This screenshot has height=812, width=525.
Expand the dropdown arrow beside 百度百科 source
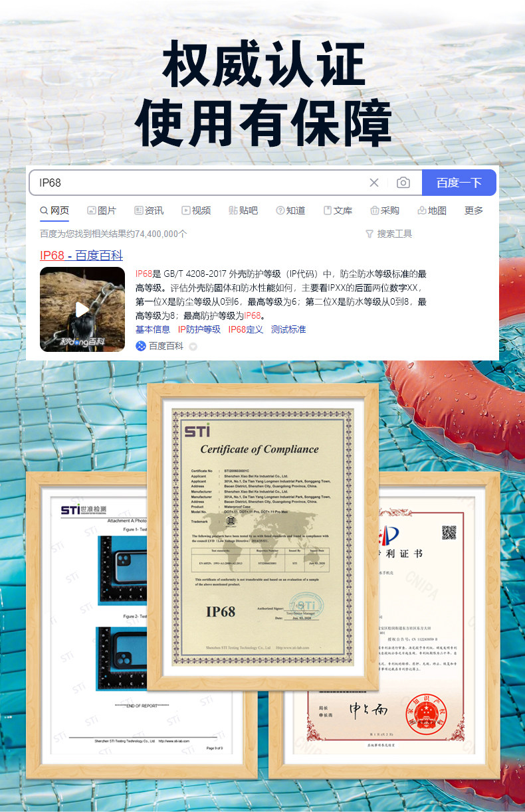[x=193, y=347]
